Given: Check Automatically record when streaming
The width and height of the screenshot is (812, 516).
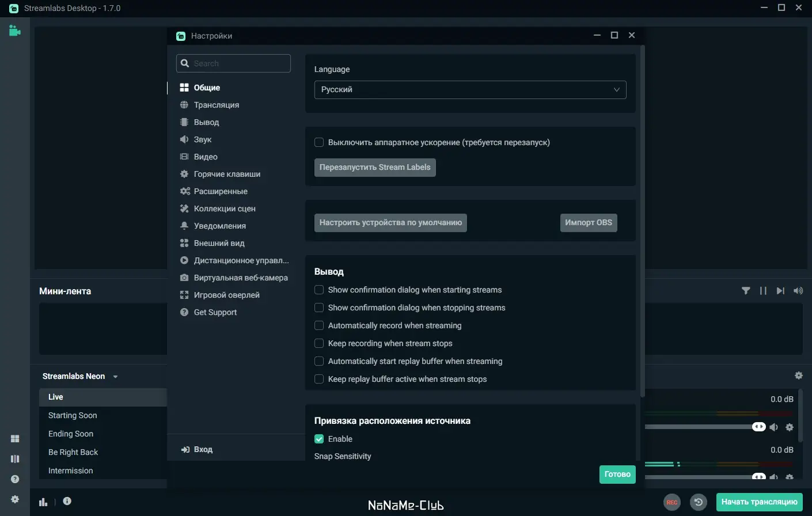Looking at the screenshot, I should [x=319, y=325].
